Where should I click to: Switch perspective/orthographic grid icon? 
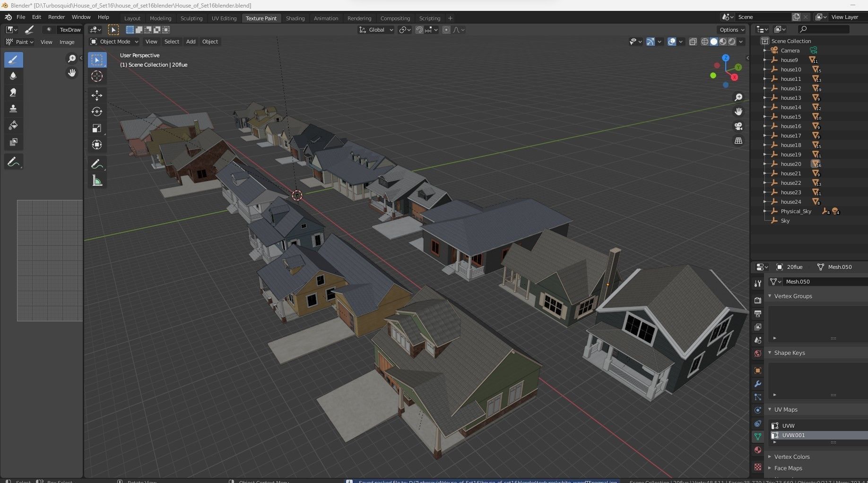[738, 141]
